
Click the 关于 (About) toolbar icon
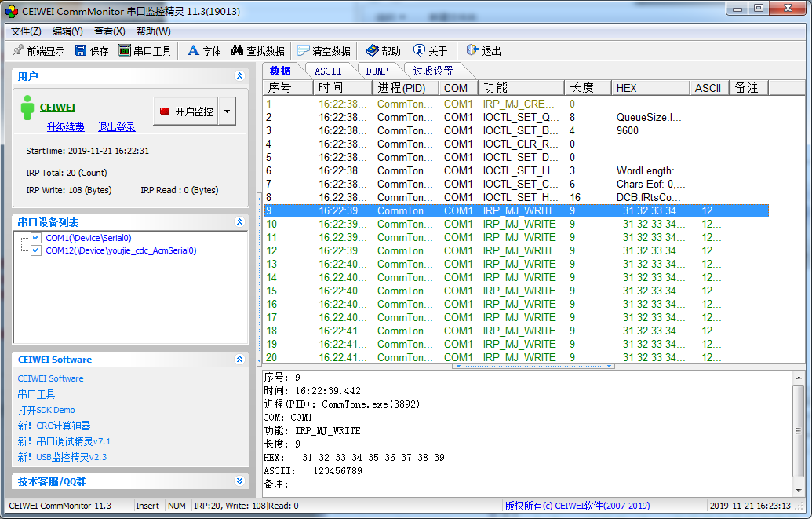(421, 49)
